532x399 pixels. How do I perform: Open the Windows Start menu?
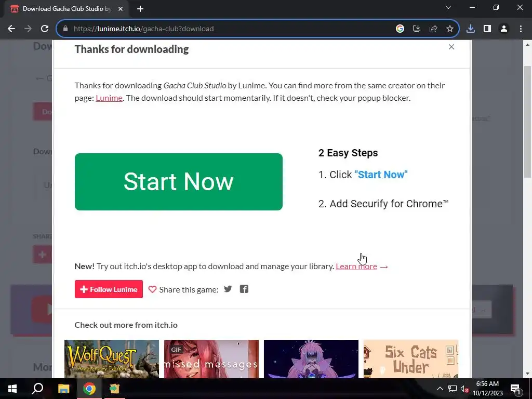coord(12,389)
